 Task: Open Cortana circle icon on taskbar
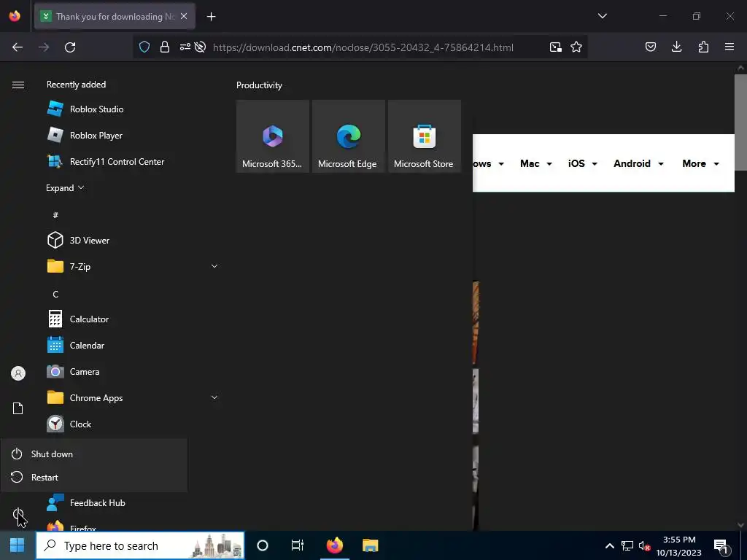[x=263, y=545]
